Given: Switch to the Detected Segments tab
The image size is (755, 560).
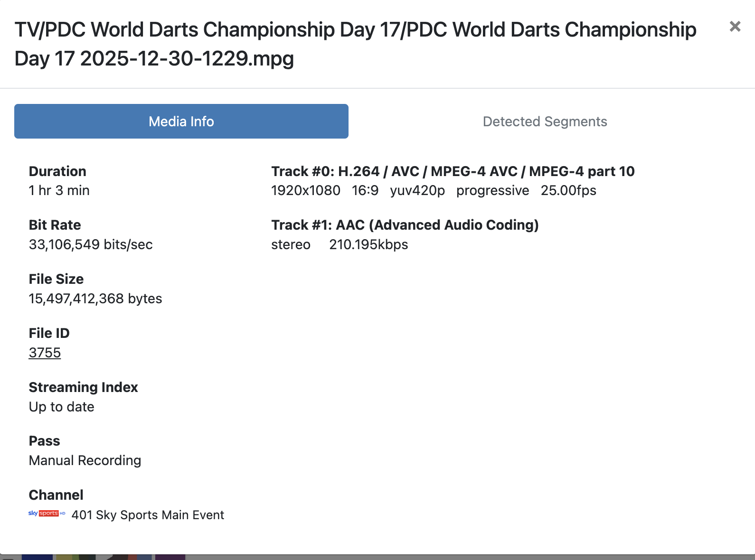Looking at the screenshot, I should tap(545, 121).
